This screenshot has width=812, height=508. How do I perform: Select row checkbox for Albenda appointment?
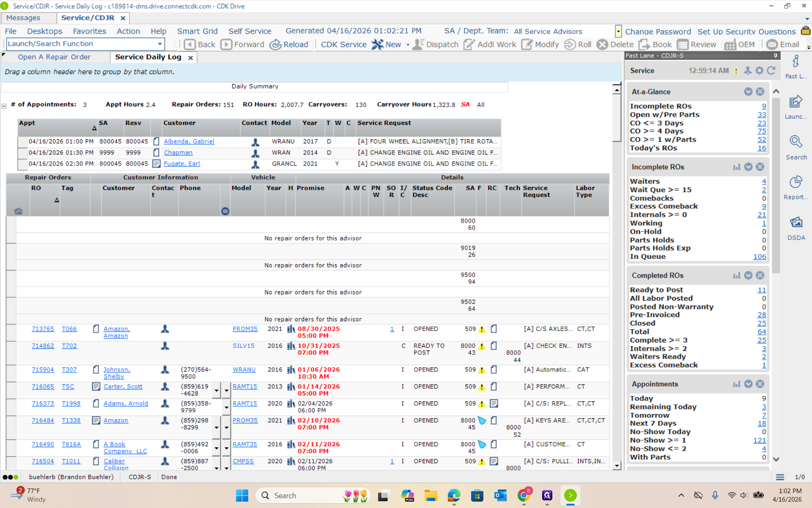pos(22,142)
